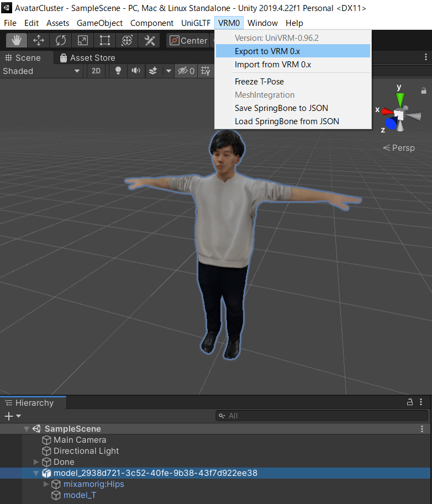Select the Rect tool

[x=105, y=40]
